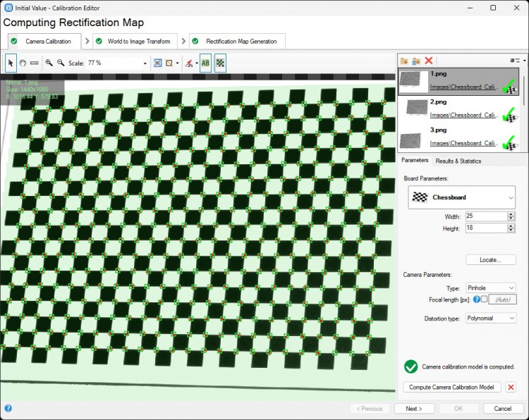Screen dimensions: 529x420
Task: Open focal length help icon
Action: pos(475,299)
